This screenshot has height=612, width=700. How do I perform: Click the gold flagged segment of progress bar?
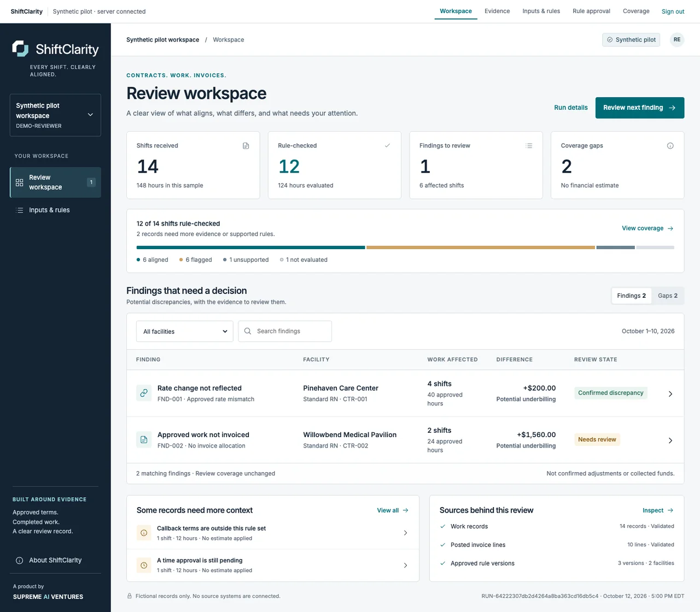pyautogui.click(x=481, y=248)
